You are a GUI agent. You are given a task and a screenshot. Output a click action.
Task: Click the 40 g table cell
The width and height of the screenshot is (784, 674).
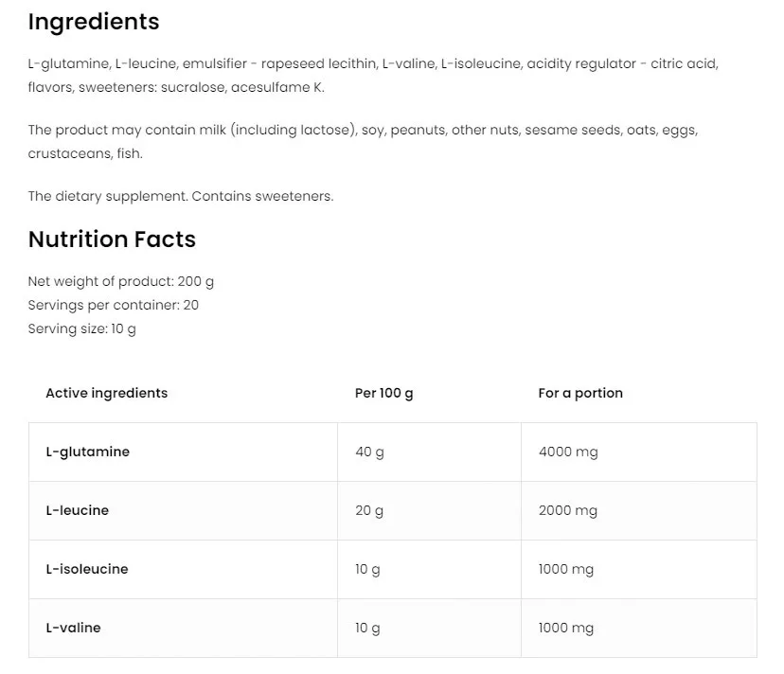[x=369, y=452]
